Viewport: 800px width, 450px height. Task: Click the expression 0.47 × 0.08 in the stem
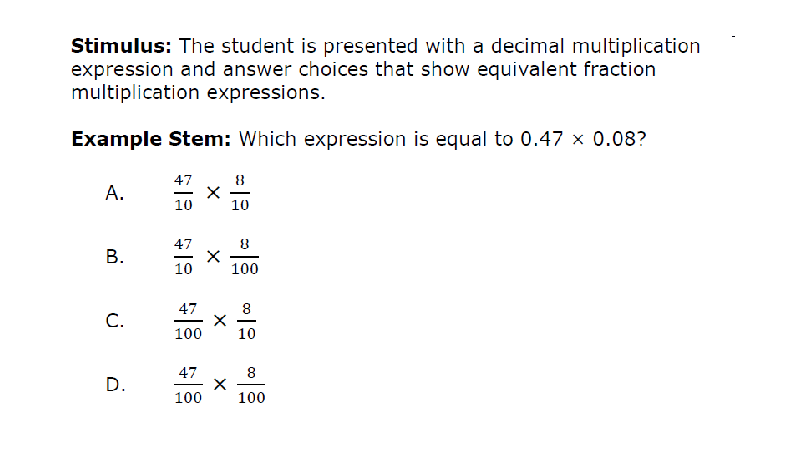point(578,139)
